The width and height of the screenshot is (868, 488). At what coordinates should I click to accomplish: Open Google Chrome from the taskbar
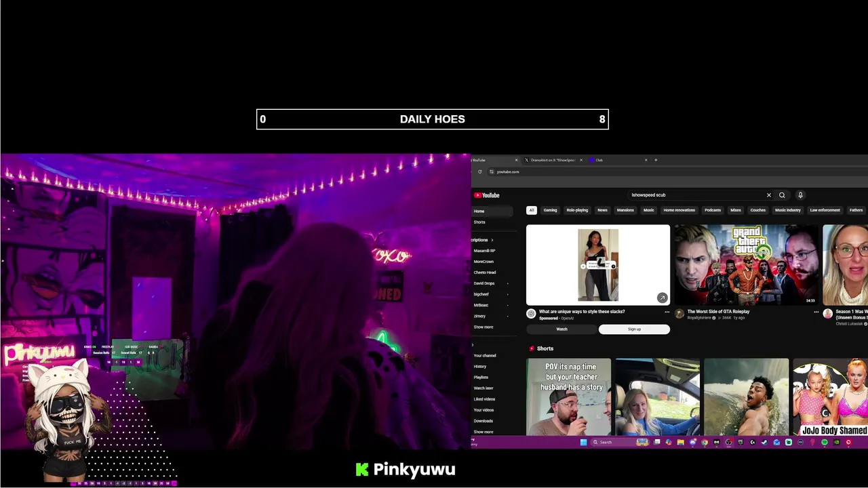705,443
